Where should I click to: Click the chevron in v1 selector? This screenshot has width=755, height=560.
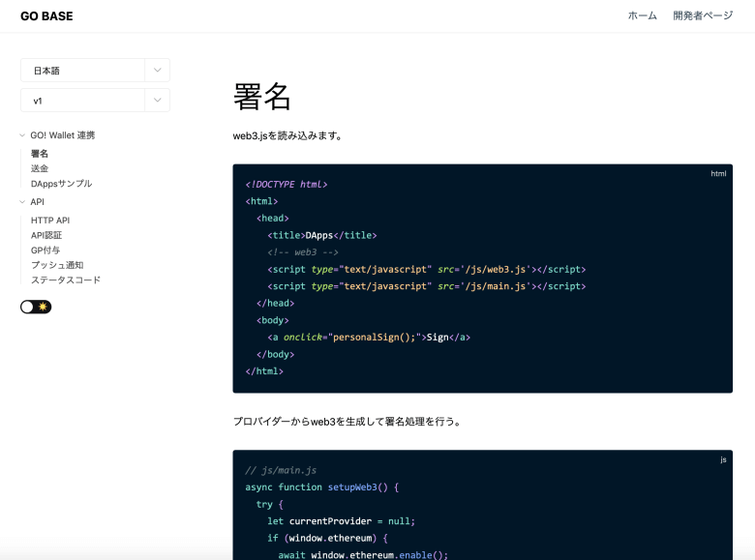tap(158, 100)
